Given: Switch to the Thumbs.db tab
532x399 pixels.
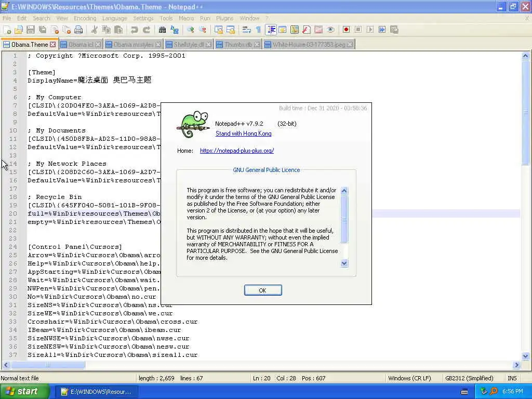Looking at the screenshot, I should (238, 45).
